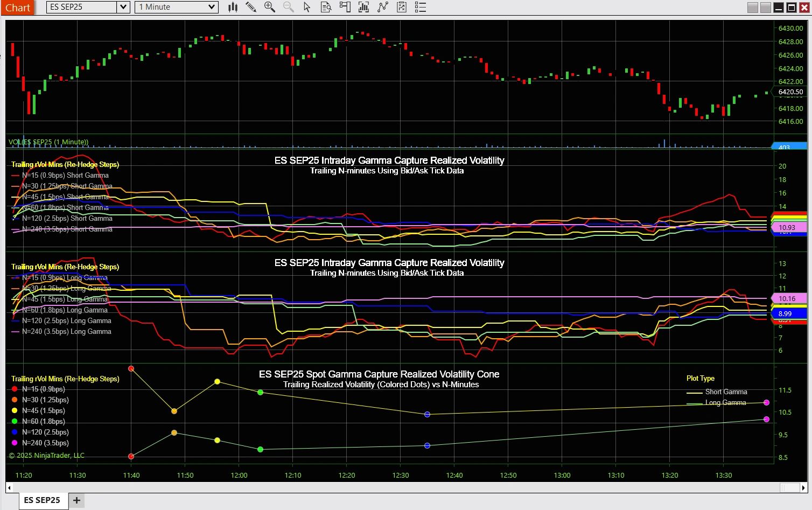Viewport: 812px width, 510px height.
Task: Add a new chart tab with plus
Action: point(76,500)
